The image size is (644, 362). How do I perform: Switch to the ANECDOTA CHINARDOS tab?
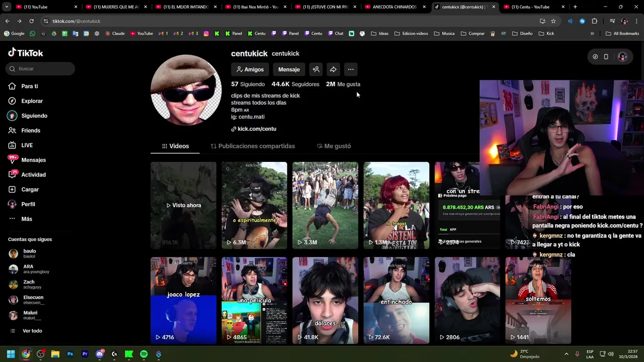[394, 7]
